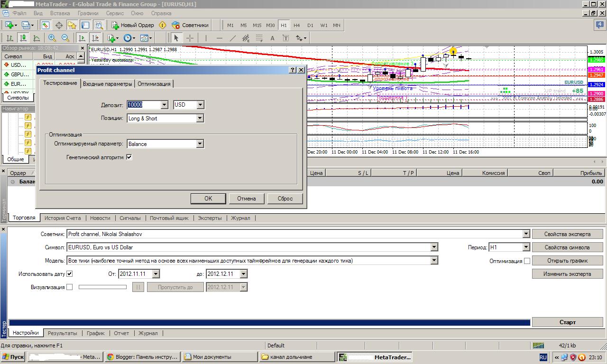Open the USD deposit currency dropdown
This screenshot has height=364, width=607.
click(201, 105)
